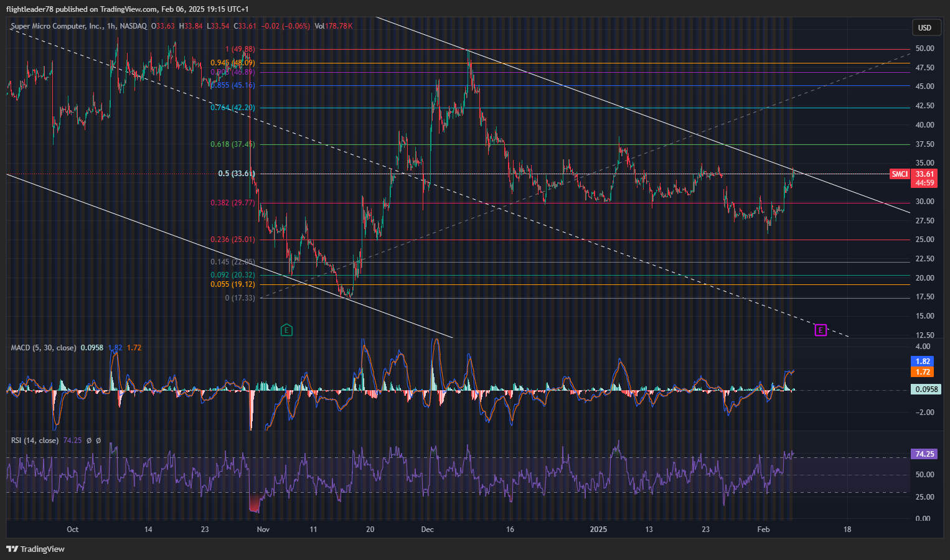The width and height of the screenshot is (950, 560).
Task: Click the Oct date axis label
Action: pyautogui.click(x=73, y=530)
